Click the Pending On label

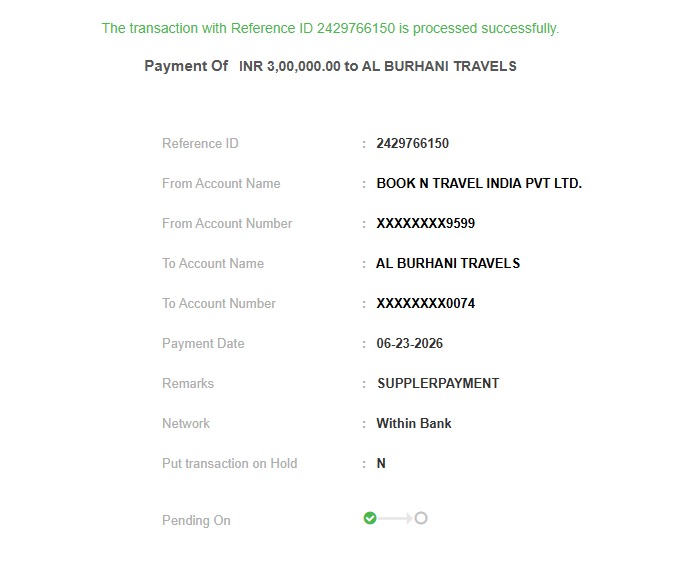(x=196, y=520)
